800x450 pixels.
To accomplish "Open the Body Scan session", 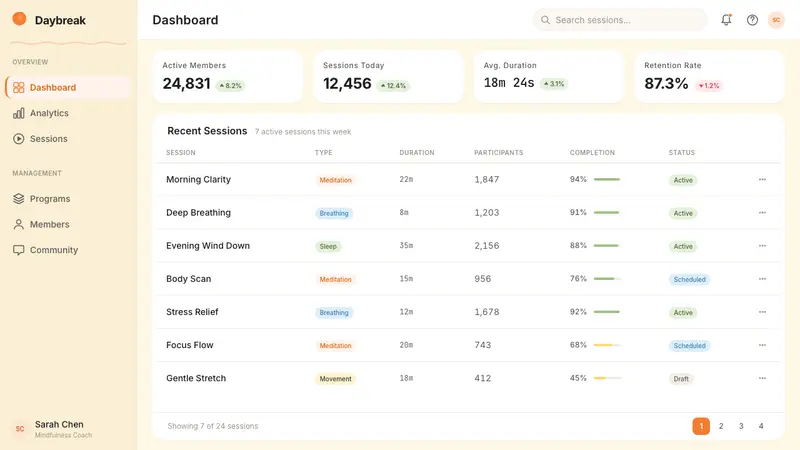I will point(189,279).
